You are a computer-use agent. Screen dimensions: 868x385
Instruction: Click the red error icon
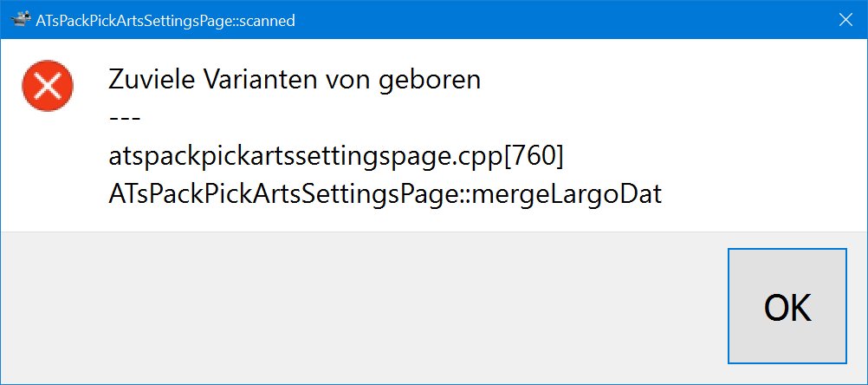[48, 85]
